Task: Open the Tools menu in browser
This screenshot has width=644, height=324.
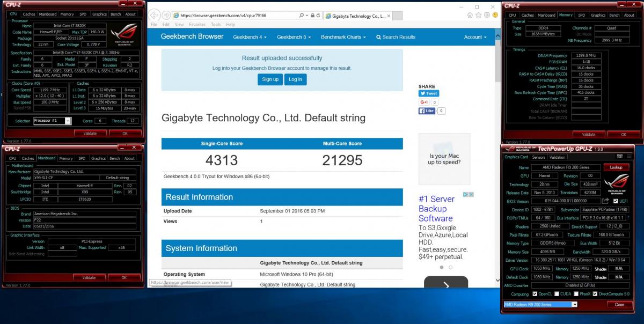Action: tap(216, 25)
